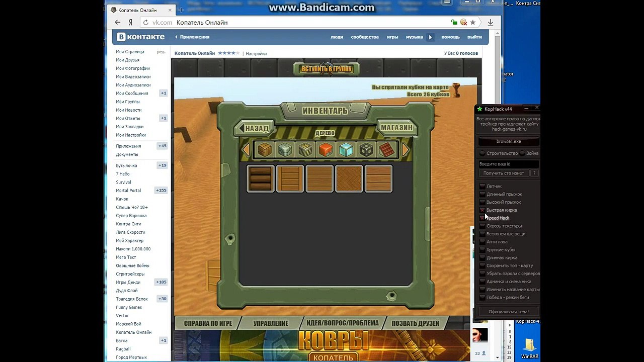
Task: Open the browser downloads arrow icon
Action: [x=491, y=22]
